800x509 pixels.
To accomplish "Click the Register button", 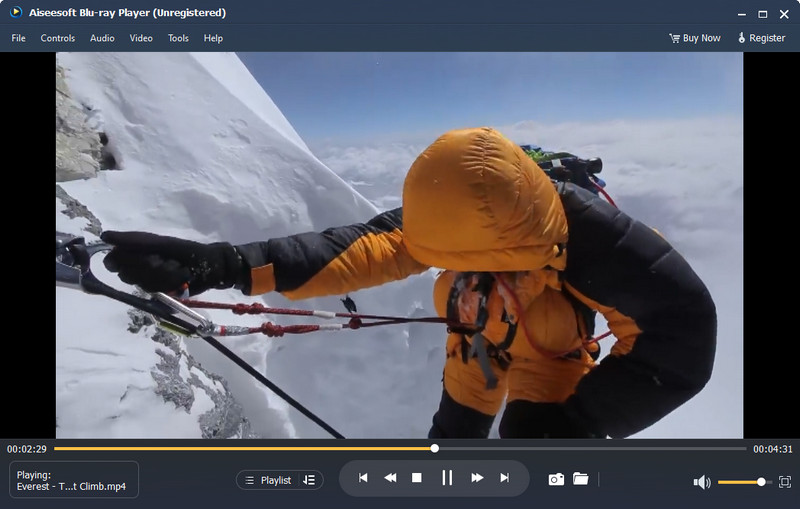I will coord(761,38).
